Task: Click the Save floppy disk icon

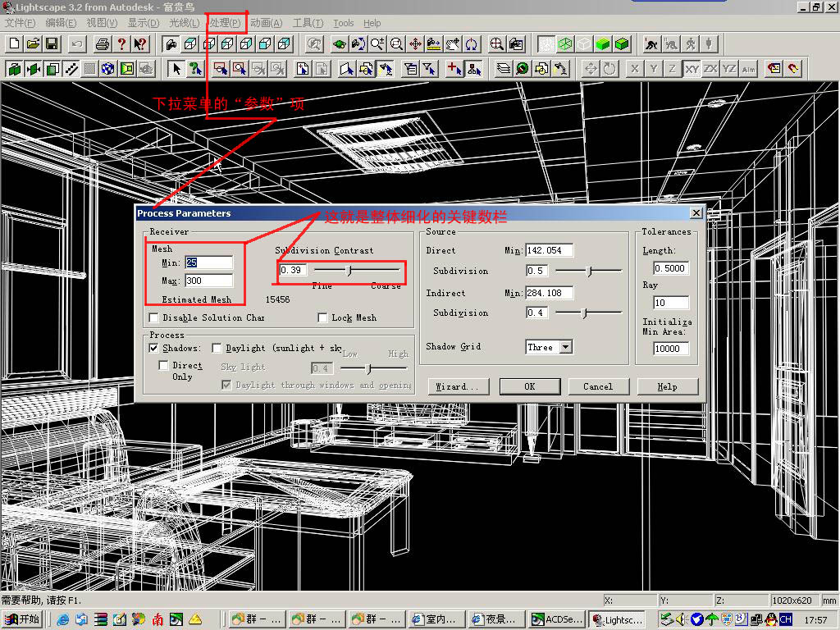Action: (x=51, y=43)
